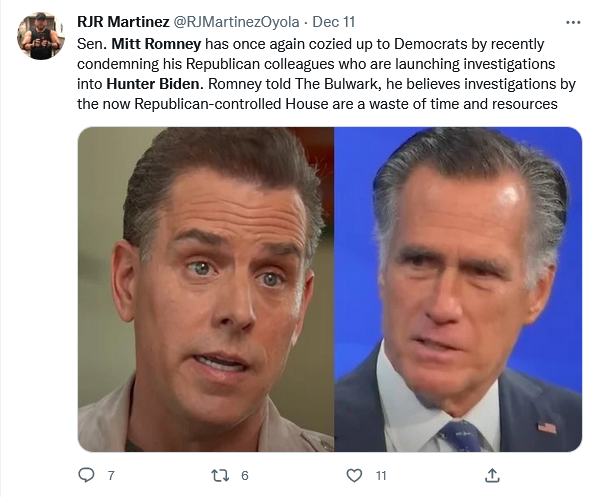
Task: View the 6 retweets count
Action: point(245,476)
